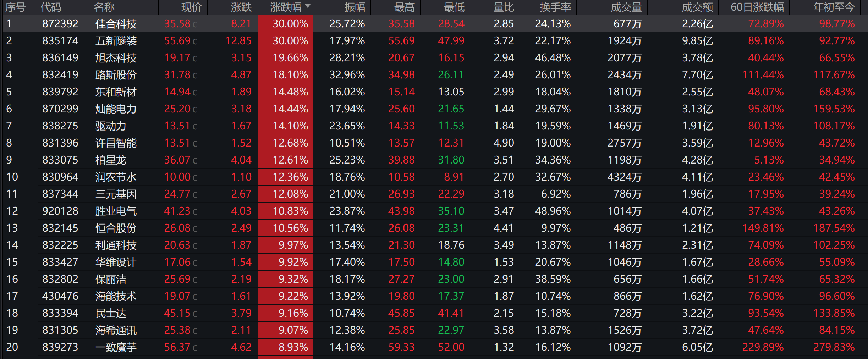
Task: Select stock 华维设计
Action: coord(116,262)
